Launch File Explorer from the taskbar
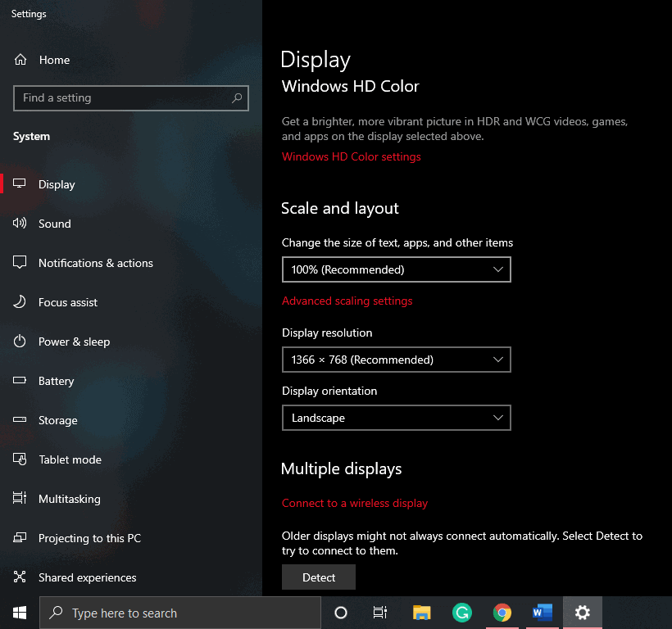 (421, 613)
